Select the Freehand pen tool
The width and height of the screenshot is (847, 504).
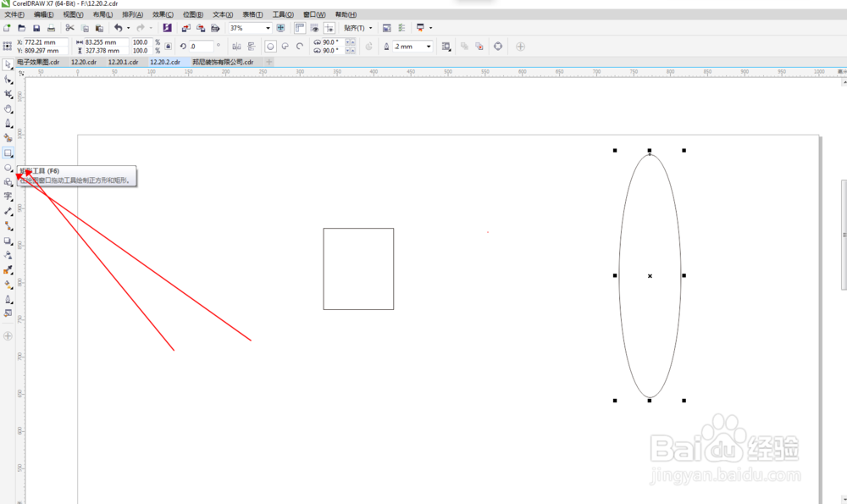point(8,123)
